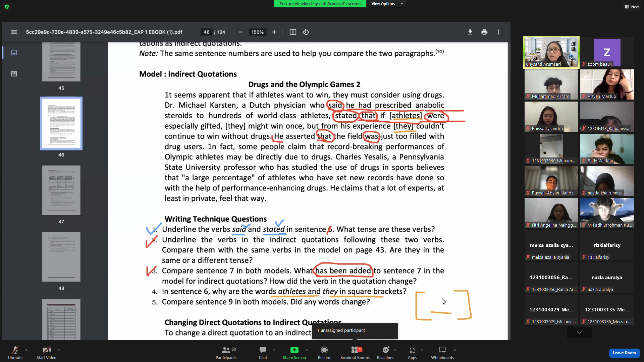This screenshot has width=644, height=362.
Task: Select rizkialfarisy participant tile
Action: (607, 245)
